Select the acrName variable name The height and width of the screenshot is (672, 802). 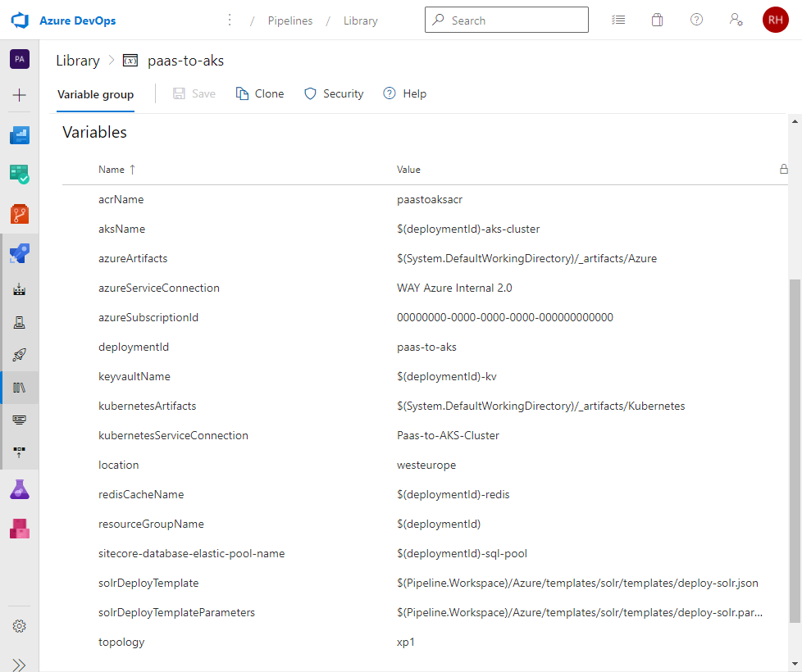click(121, 199)
